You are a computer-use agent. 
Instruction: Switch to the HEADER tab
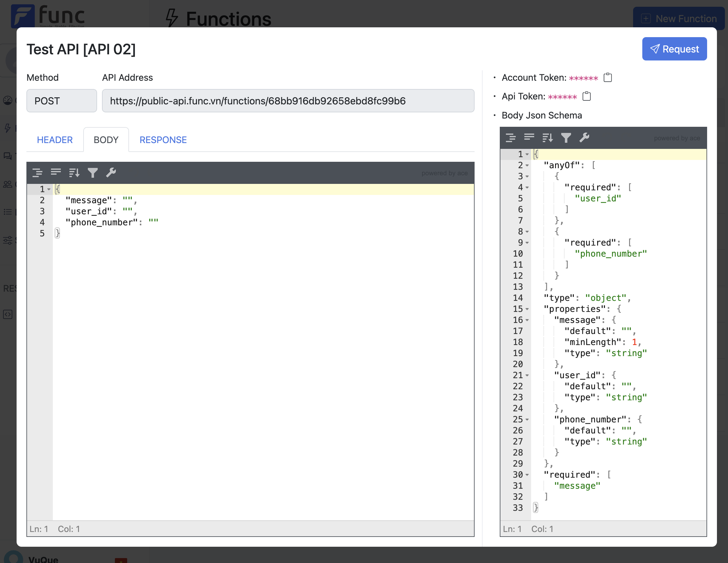[55, 140]
